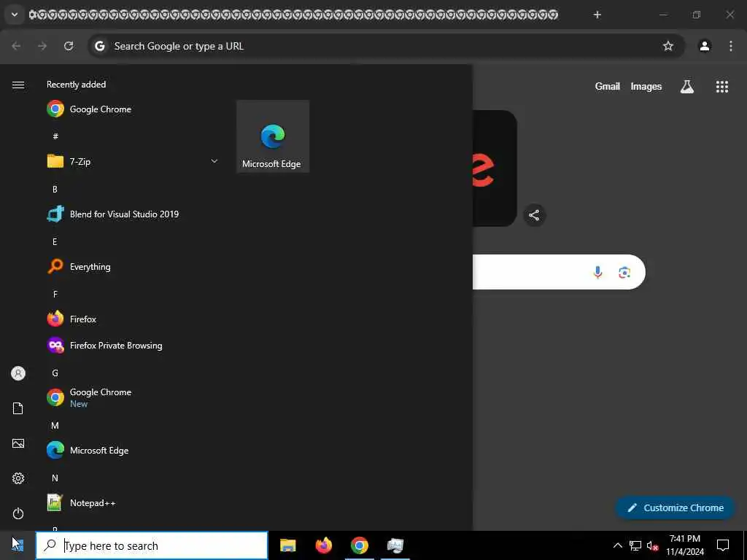Open Pictures from Start sidebar
This screenshot has height=560, width=747.
(x=18, y=443)
